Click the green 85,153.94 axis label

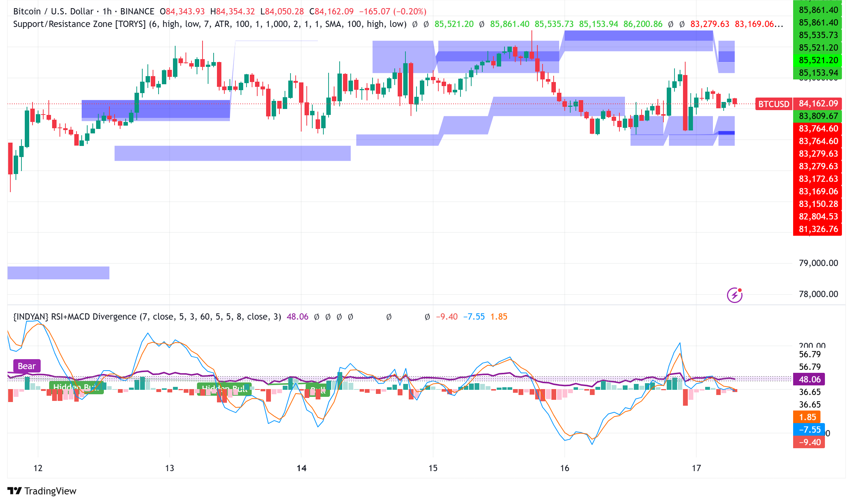[x=818, y=73]
